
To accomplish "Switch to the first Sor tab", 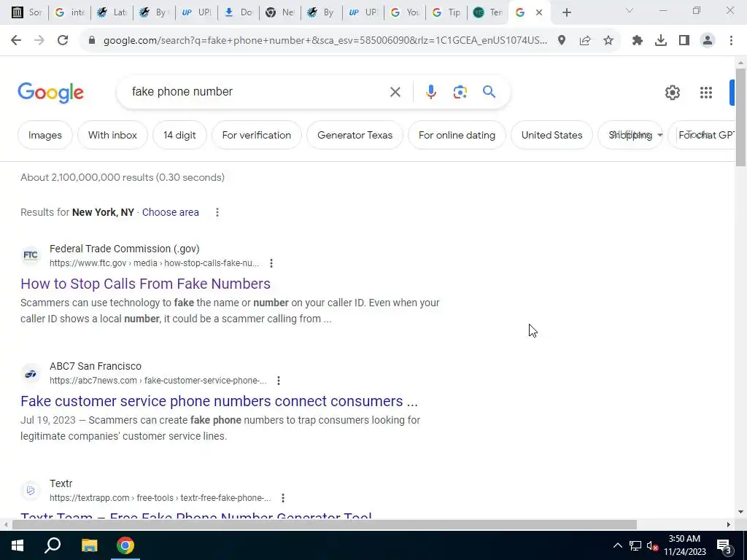I will tap(27, 13).
